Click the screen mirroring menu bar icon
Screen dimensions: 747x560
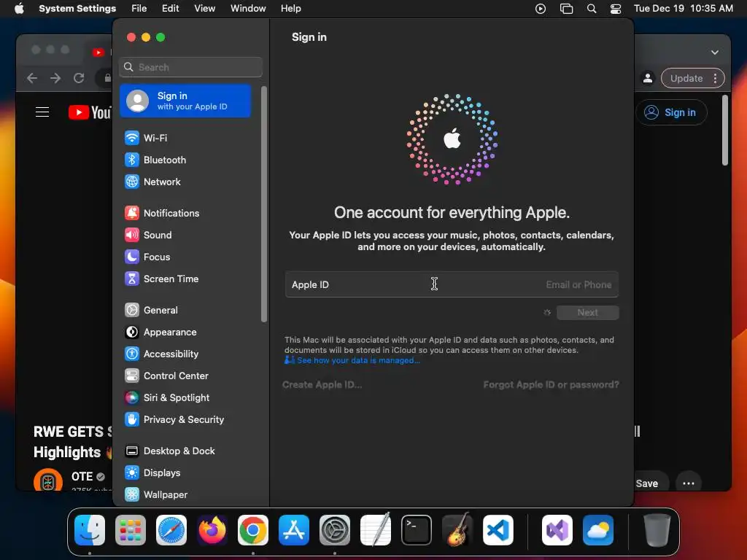tap(566, 9)
